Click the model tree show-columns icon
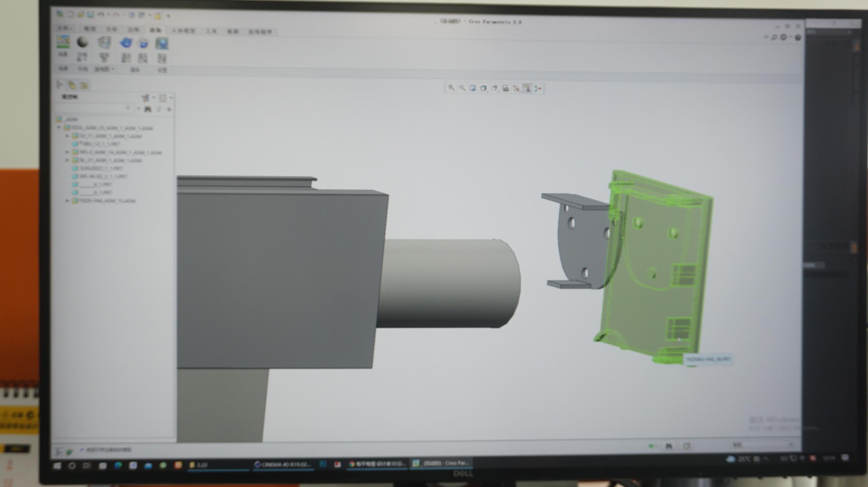The width and height of the screenshot is (868, 487). coord(162,98)
